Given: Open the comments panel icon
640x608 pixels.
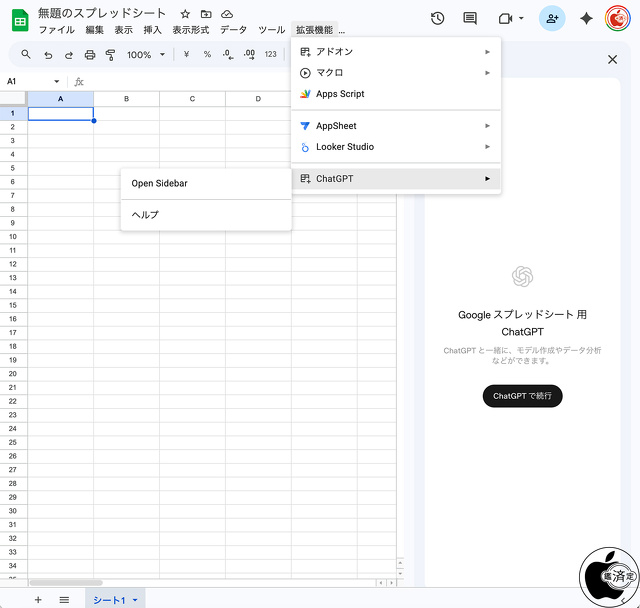Looking at the screenshot, I should coord(470,18).
